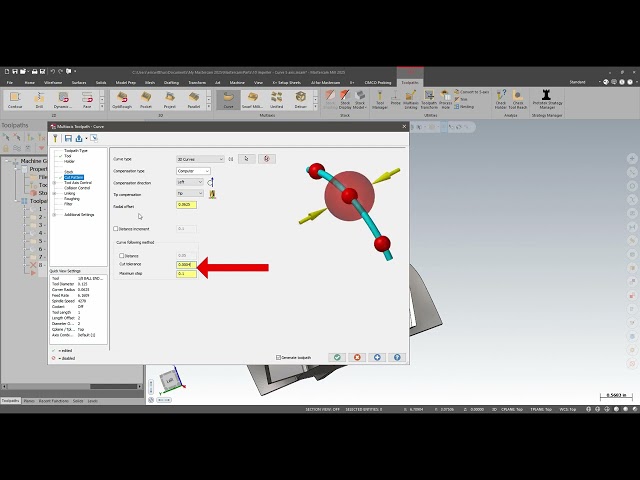The image size is (640, 480).
Task: Open the Curve type dropdown
Action: click(200, 159)
